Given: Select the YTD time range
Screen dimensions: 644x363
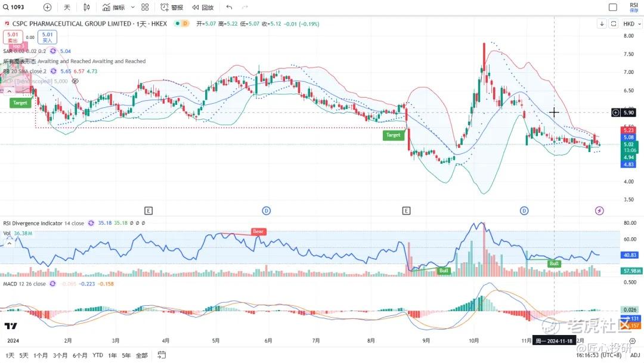Looking at the screenshot, I should 98,355.
